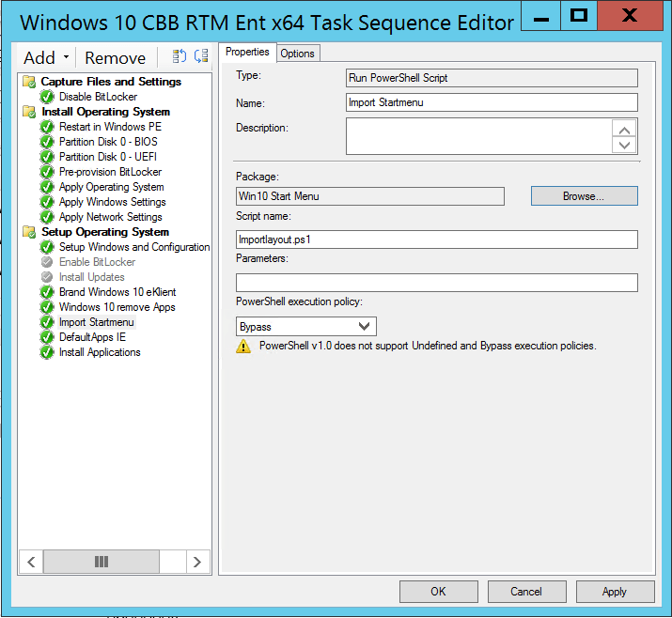Viewport: 672px width, 618px height.
Task: Click Description box scroll down arrow
Action: 624,145
